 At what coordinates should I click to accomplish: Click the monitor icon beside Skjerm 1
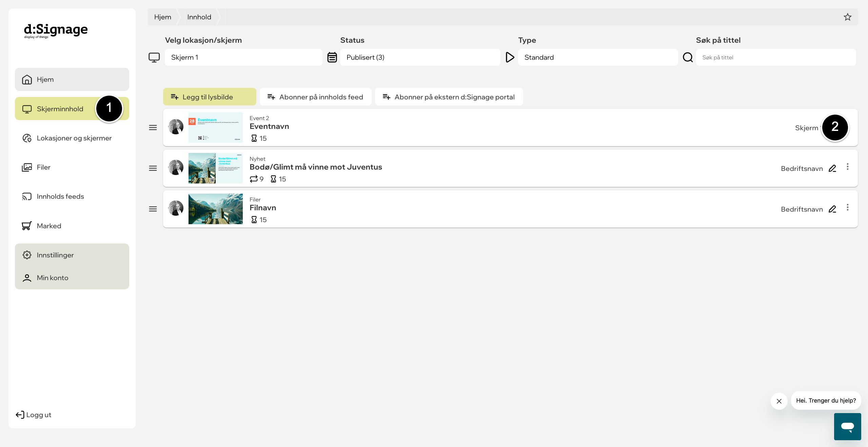point(154,57)
